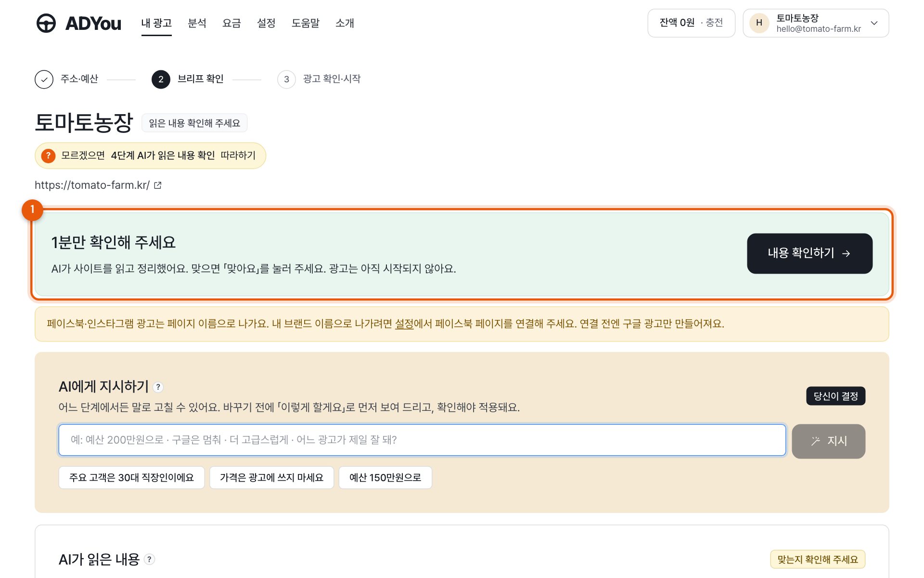
Task: Go to the 분석 menu
Action: (197, 23)
